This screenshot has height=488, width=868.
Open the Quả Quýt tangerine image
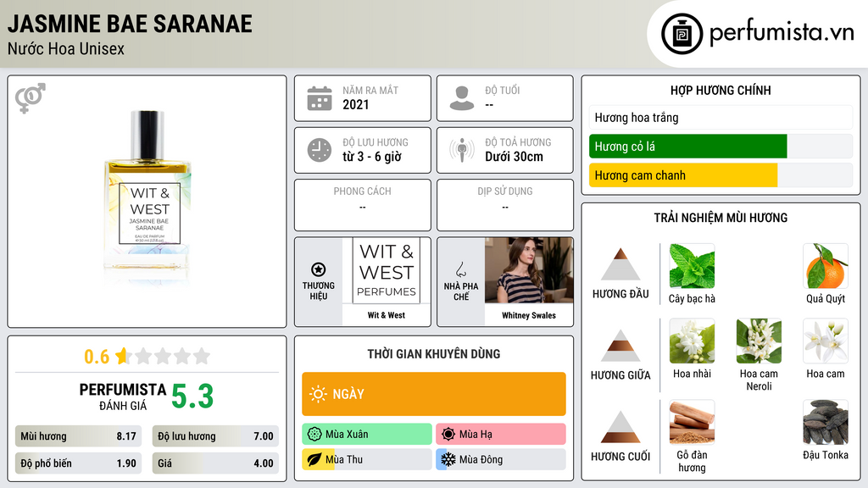(826, 266)
